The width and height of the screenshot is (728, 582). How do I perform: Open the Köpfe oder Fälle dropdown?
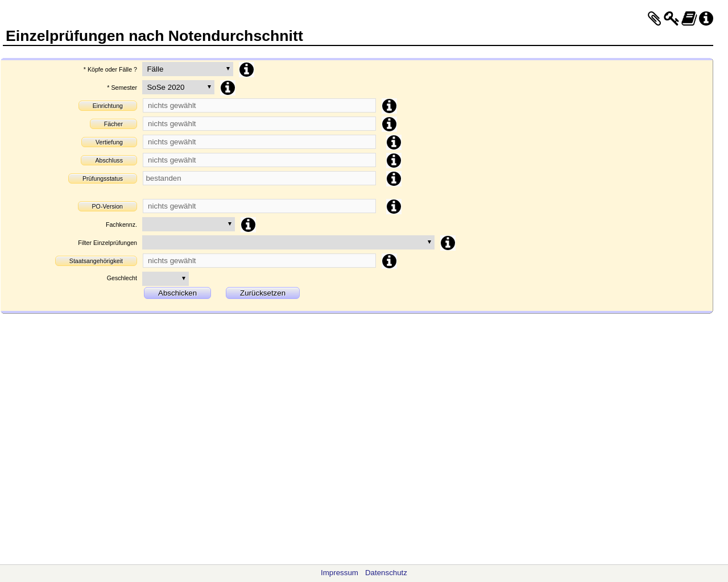[x=188, y=69]
